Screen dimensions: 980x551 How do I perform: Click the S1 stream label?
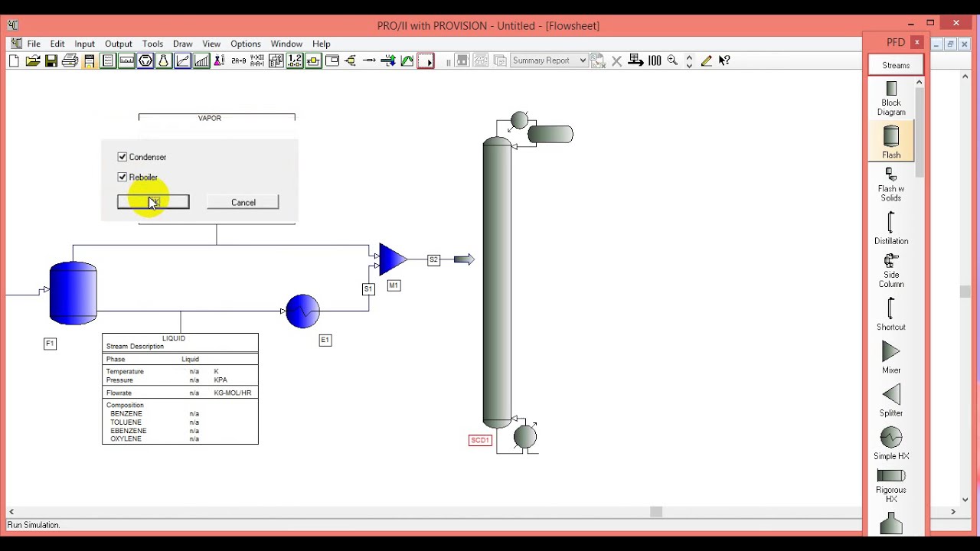[368, 289]
